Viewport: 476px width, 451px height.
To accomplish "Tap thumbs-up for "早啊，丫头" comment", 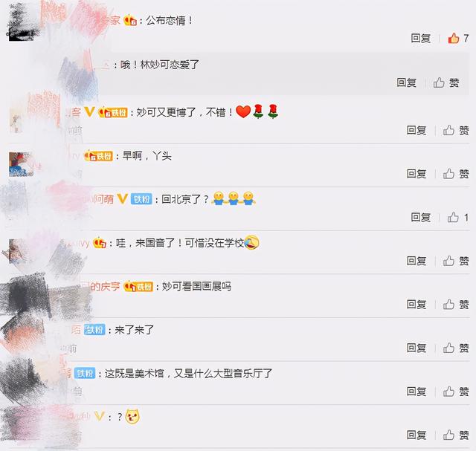I will click(456, 174).
